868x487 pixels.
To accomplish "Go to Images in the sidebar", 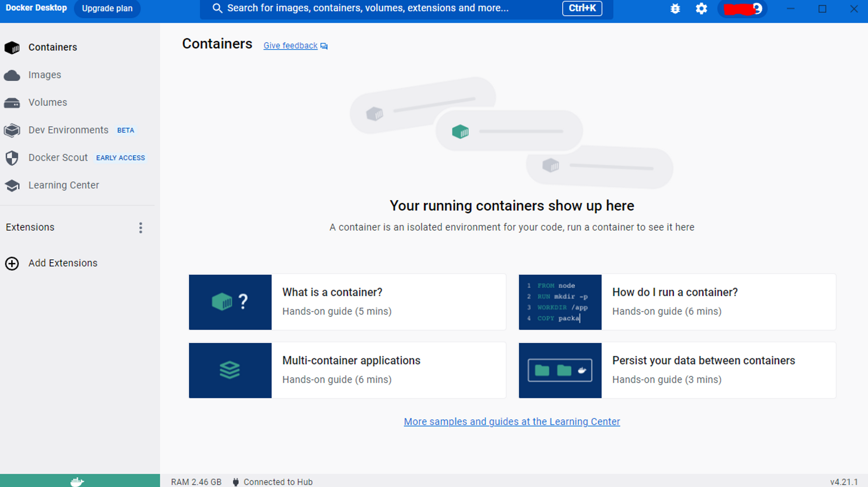I will [45, 75].
